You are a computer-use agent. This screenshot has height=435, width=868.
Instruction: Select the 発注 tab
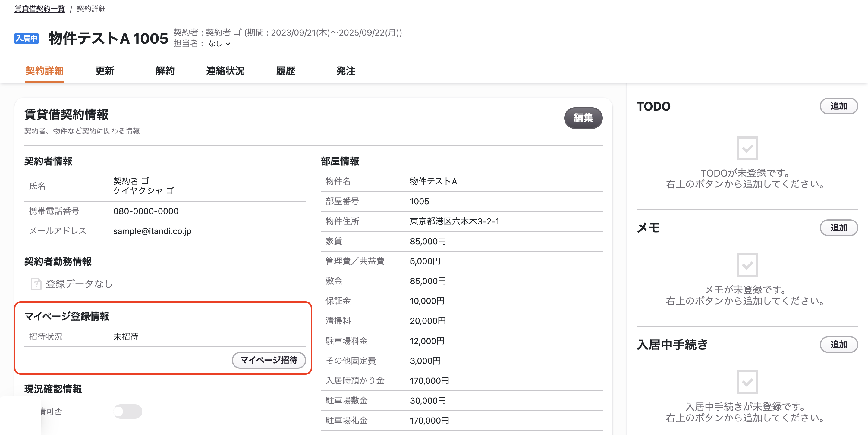click(346, 71)
